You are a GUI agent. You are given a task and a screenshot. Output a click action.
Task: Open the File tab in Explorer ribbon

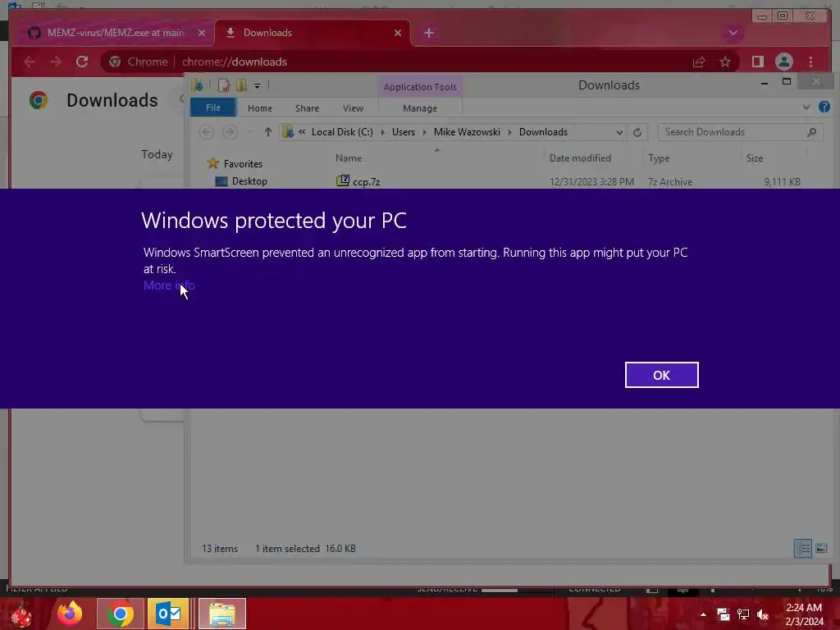coord(212,107)
